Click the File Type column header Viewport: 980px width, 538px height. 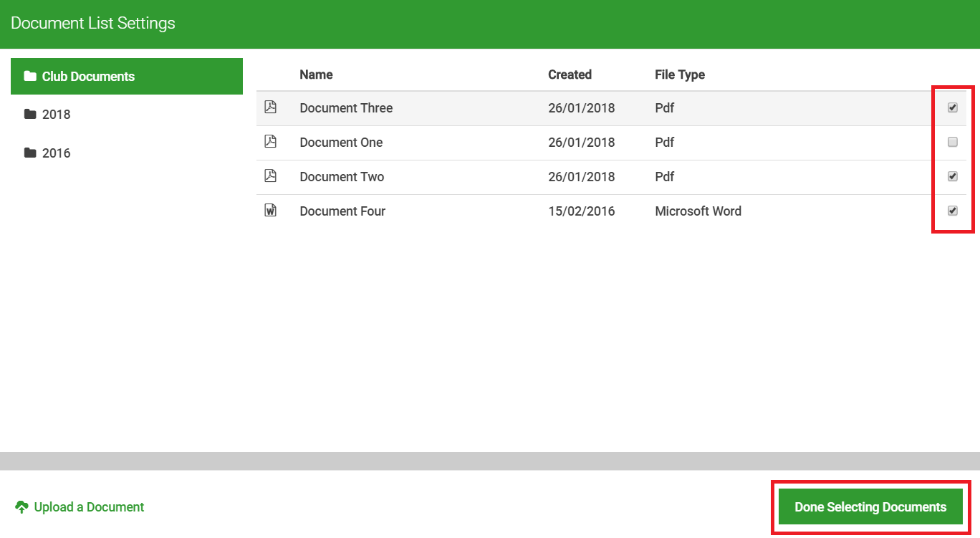tap(680, 75)
